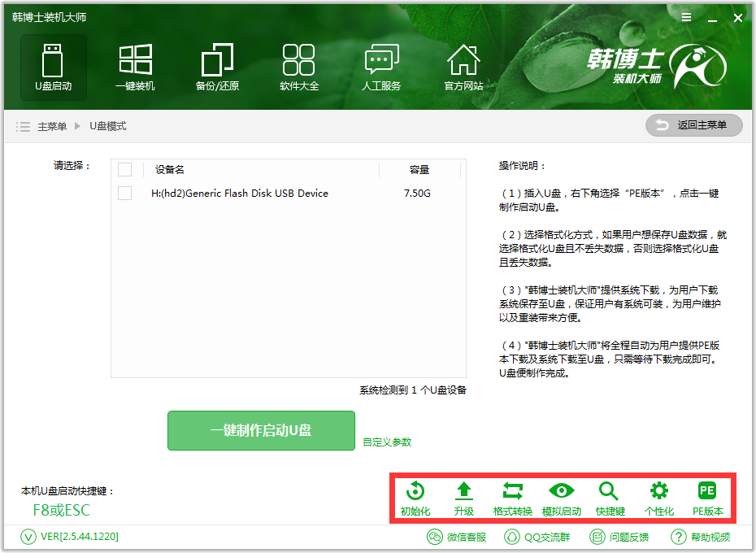Visit 官方网站 official website

coord(463,67)
